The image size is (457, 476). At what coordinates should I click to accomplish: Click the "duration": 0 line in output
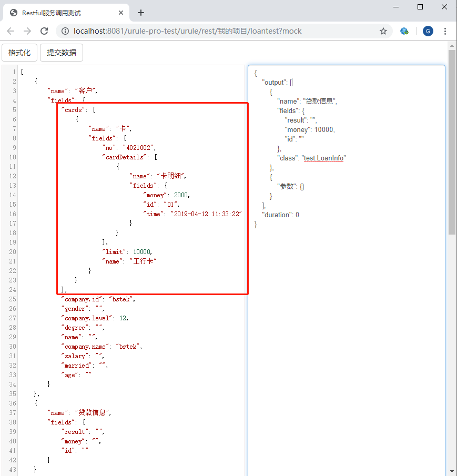click(280, 215)
